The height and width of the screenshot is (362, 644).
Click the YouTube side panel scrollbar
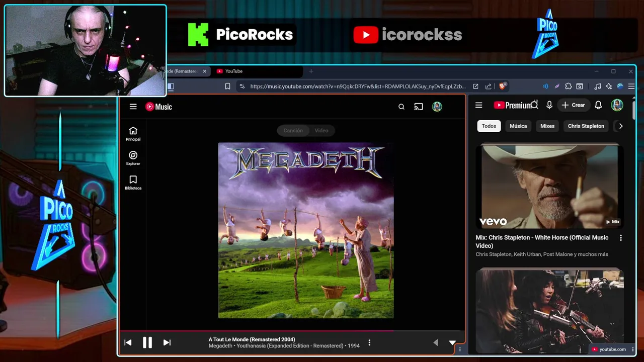tap(634, 111)
